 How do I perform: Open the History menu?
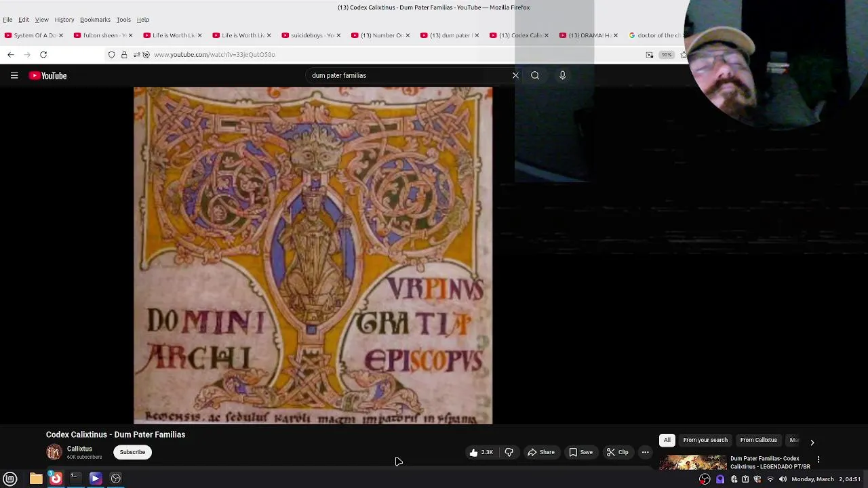click(64, 20)
